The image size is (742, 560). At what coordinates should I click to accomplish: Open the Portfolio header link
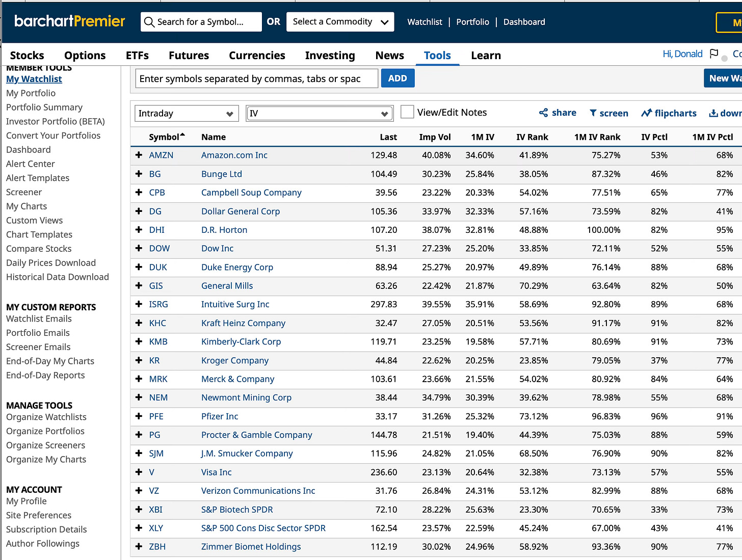coord(472,22)
